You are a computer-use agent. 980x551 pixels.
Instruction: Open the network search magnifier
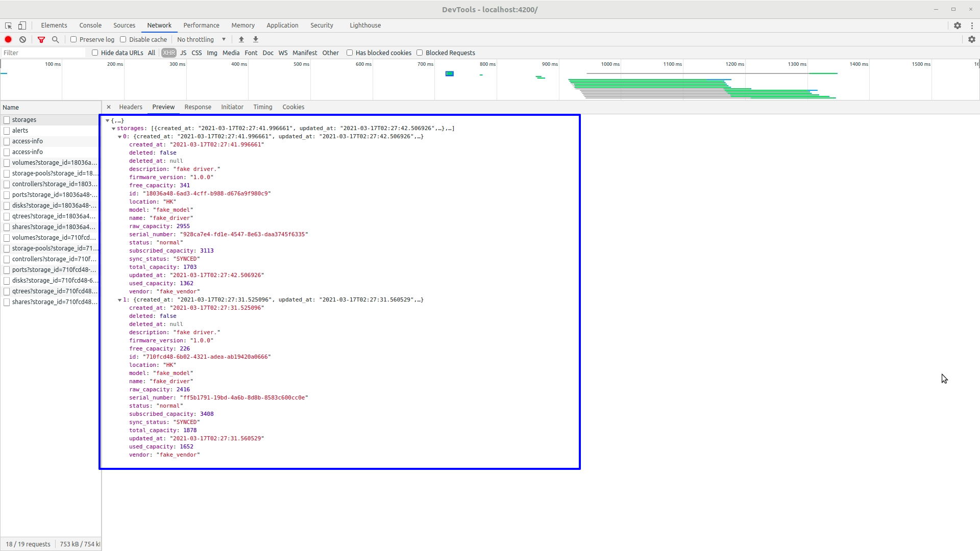(55, 39)
